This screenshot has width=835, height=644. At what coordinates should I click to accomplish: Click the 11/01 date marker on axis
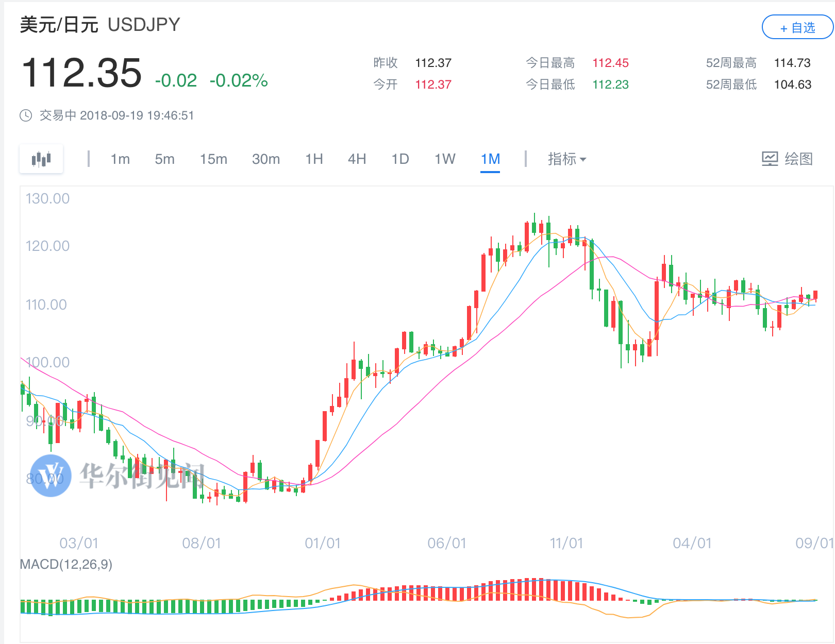(x=566, y=543)
